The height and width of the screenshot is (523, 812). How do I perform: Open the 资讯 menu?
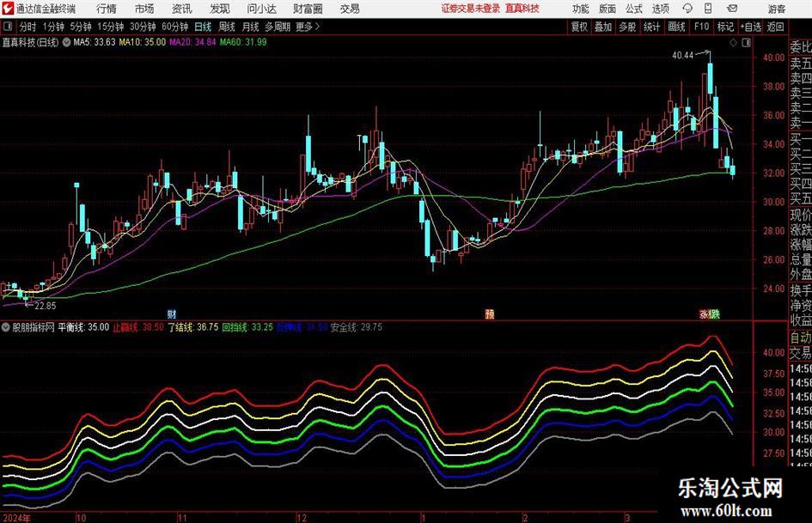pos(182,9)
